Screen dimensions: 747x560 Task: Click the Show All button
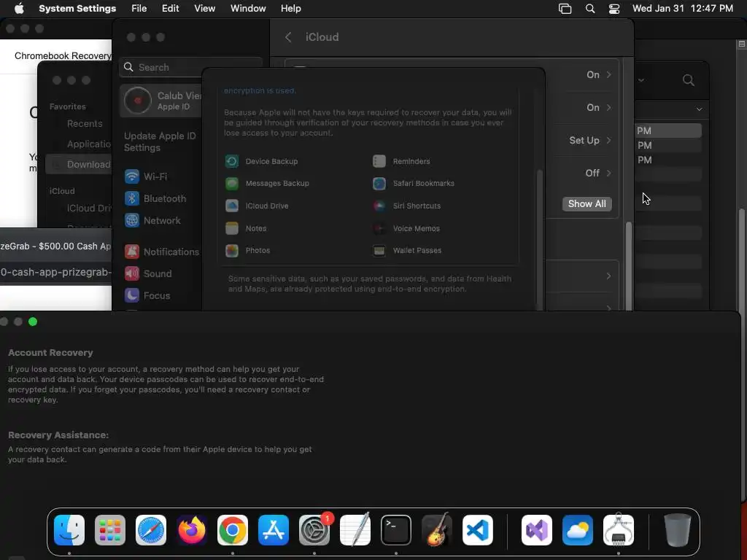tap(587, 204)
